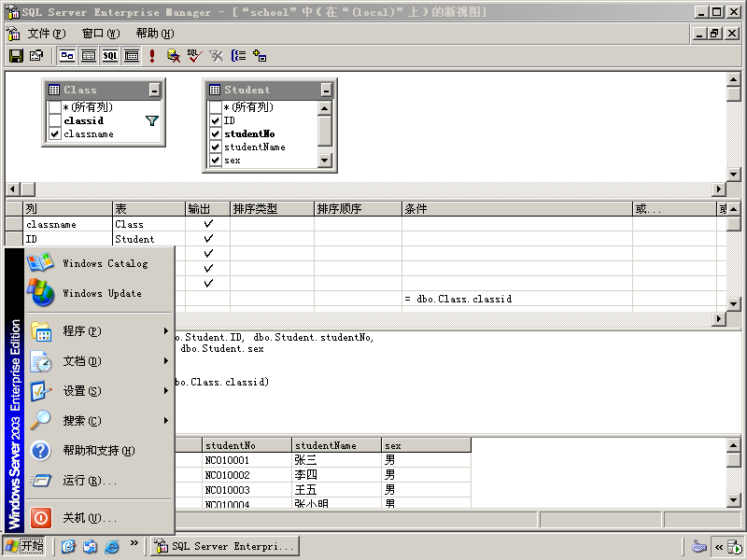Image resolution: width=747 pixels, height=560 pixels.
Task: Collapse the Class table with minus button
Action: coord(154,90)
